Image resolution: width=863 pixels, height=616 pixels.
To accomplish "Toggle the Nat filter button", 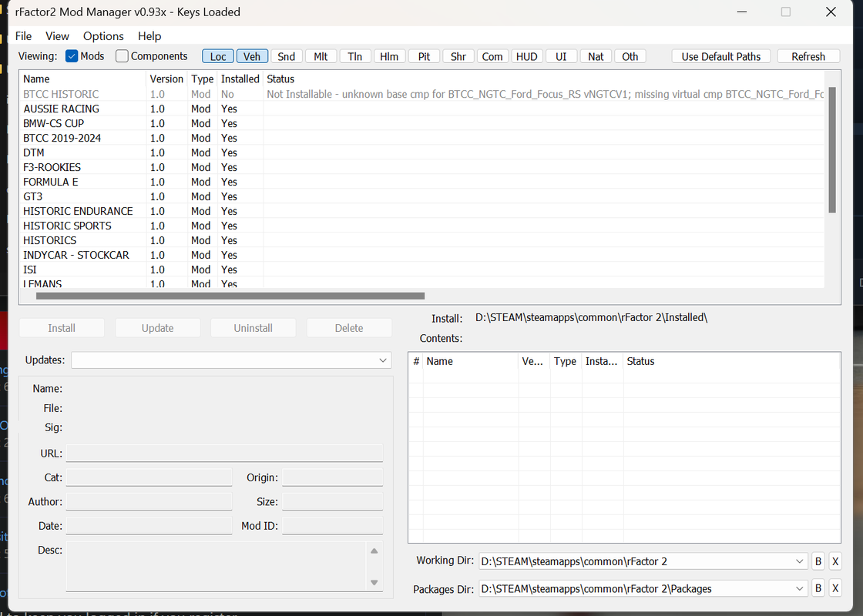I will (x=596, y=57).
